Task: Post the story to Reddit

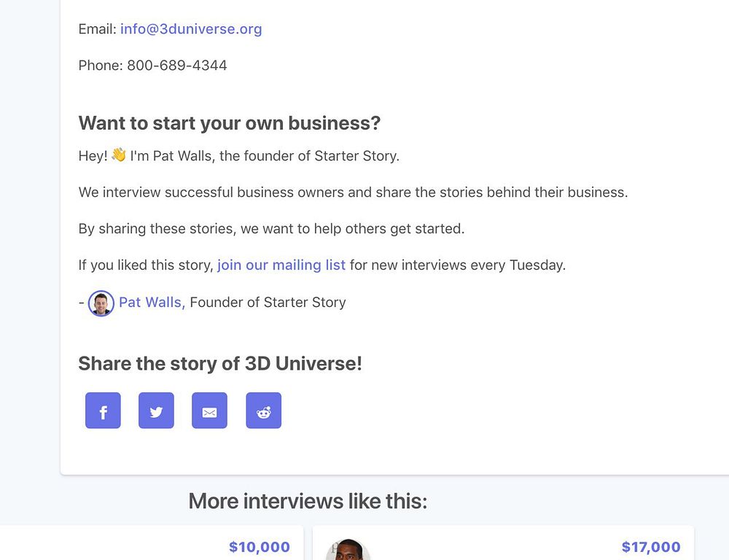Action: coord(263,411)
